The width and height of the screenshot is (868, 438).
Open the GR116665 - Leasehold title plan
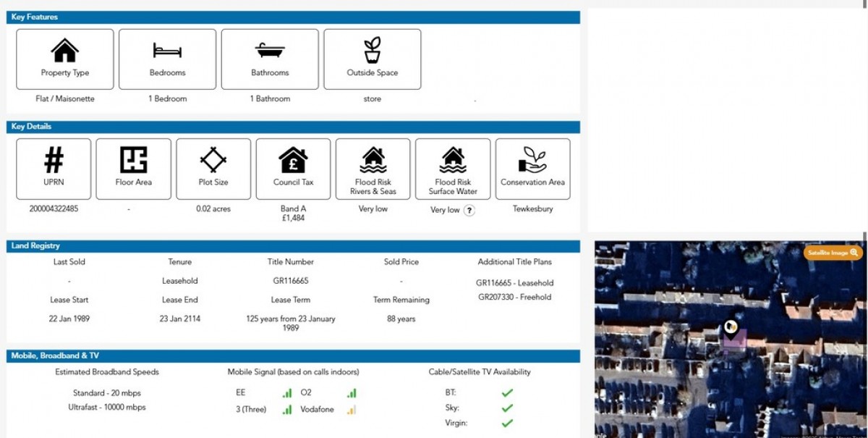pos(514,283)
